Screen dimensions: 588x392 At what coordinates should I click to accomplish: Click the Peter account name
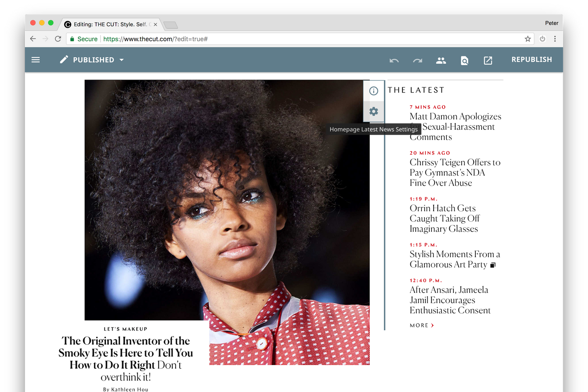[x=552, y=23]
